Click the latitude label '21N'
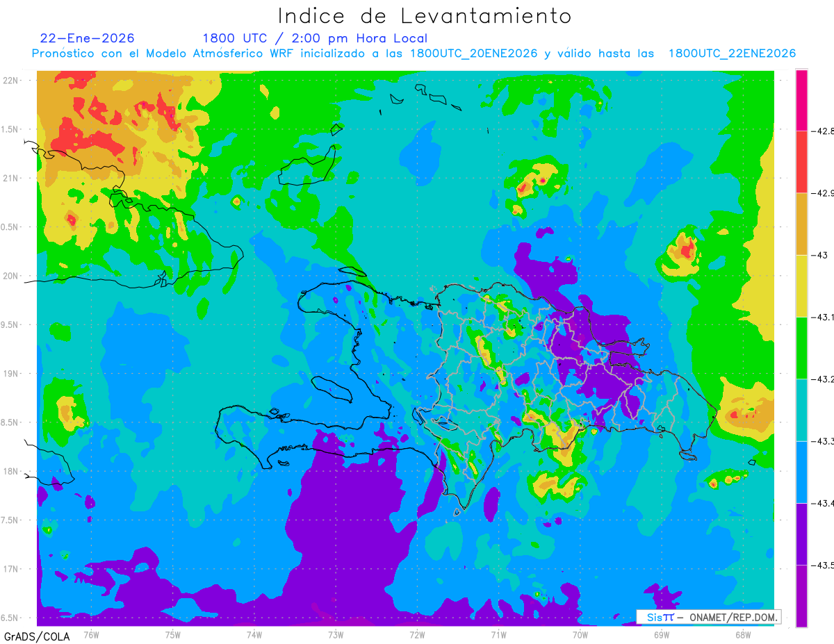 [x=12, y=179]
